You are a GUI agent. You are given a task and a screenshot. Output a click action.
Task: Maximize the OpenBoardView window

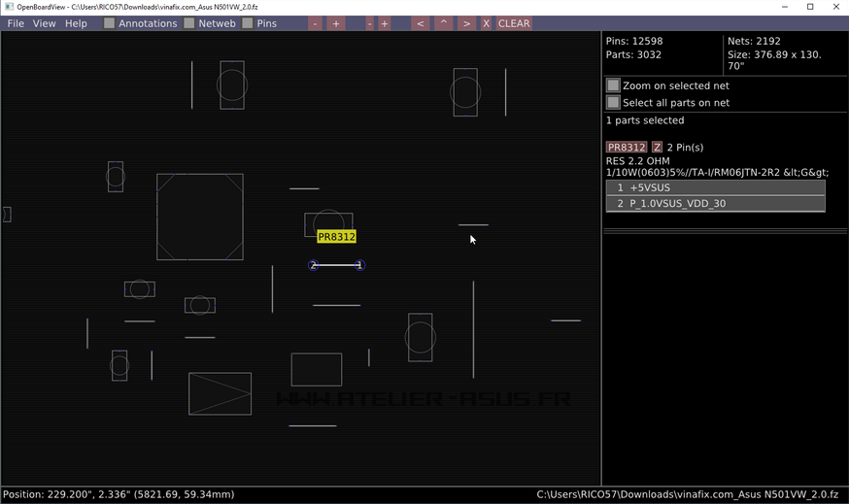[x=810, y=7]
